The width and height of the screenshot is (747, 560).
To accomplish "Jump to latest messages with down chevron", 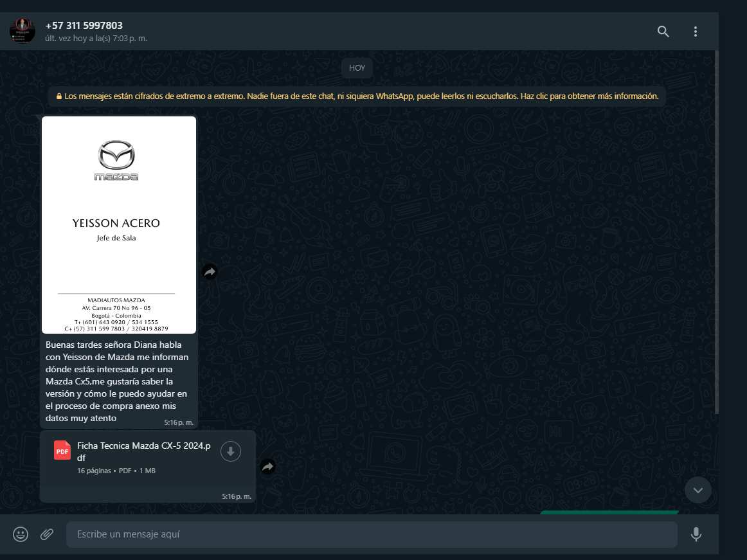I will coord(698,491).
